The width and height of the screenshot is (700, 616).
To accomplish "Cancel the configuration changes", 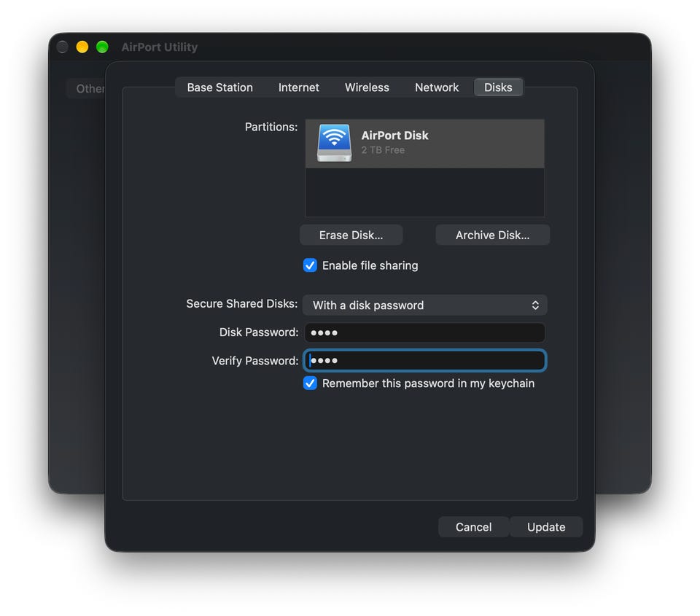I will [473, 527].
